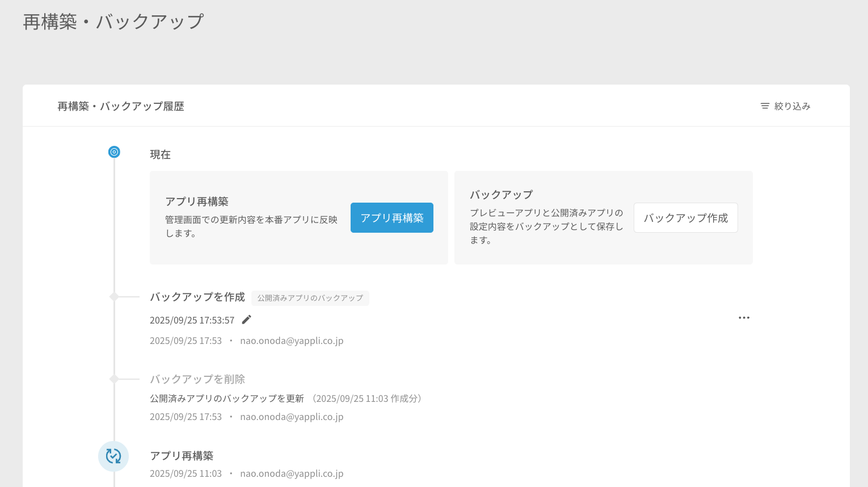Click the 現在 label

pos(160,154)
